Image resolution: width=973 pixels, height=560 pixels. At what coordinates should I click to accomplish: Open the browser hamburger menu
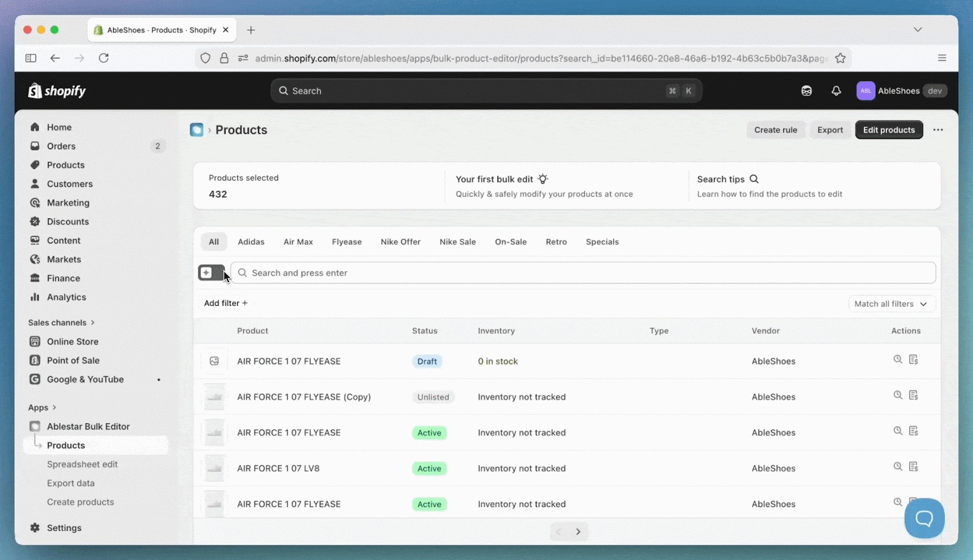pos(942,58)
